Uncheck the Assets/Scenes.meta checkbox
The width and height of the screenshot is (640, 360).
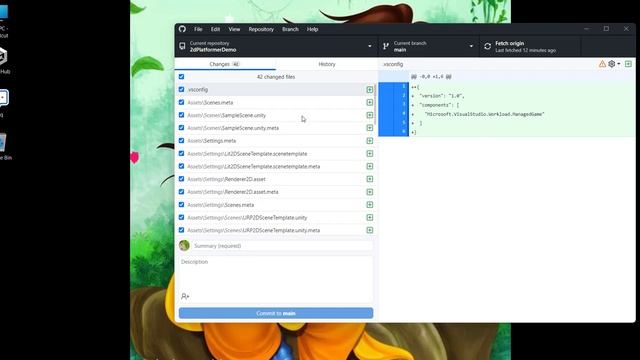coord(181,102)
